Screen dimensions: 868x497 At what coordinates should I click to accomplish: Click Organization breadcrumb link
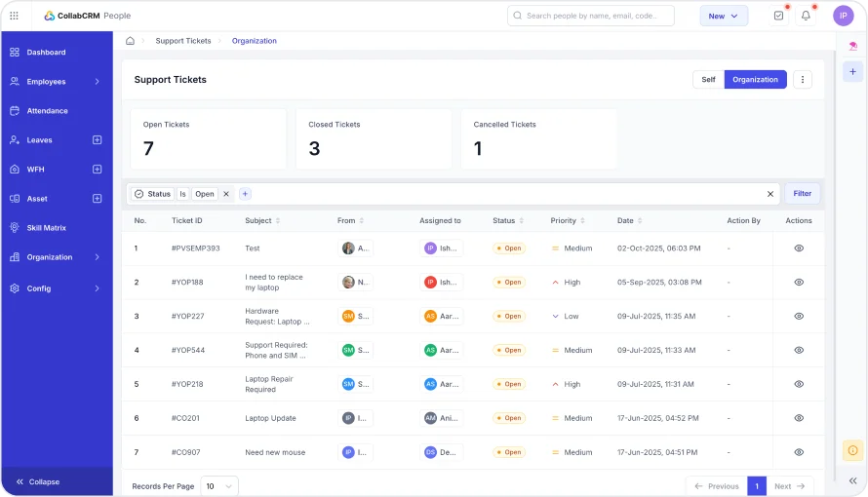point(255,41)
